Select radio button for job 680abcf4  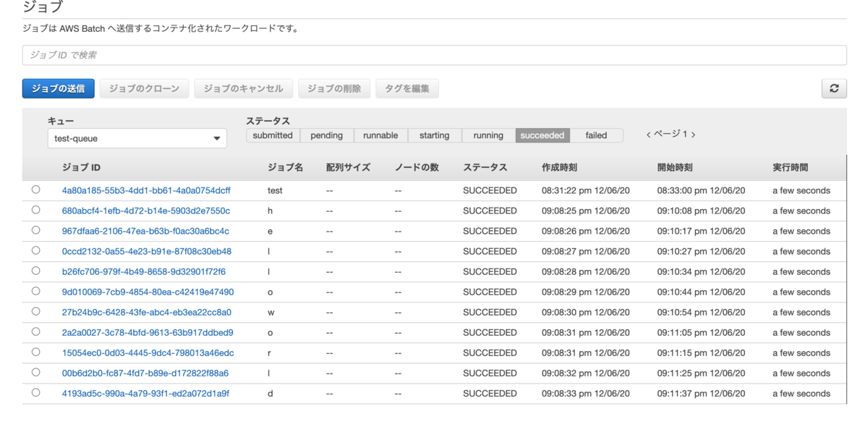pos(35,210)
